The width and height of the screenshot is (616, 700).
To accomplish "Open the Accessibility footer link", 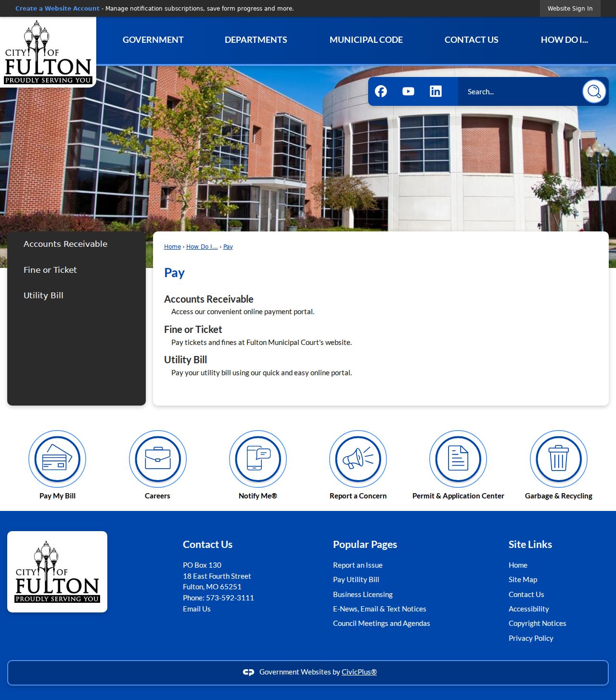I will (x=529, y=609).
